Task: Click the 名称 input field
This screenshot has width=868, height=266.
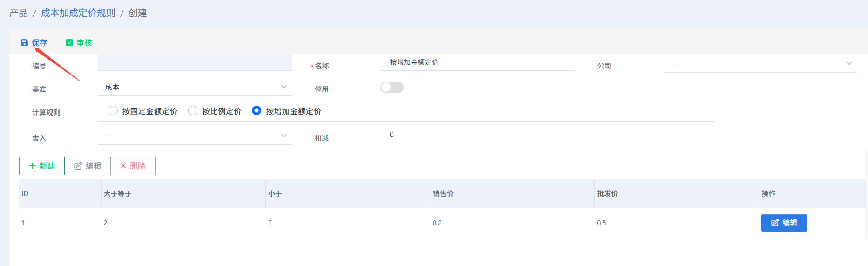Action: 477,62
